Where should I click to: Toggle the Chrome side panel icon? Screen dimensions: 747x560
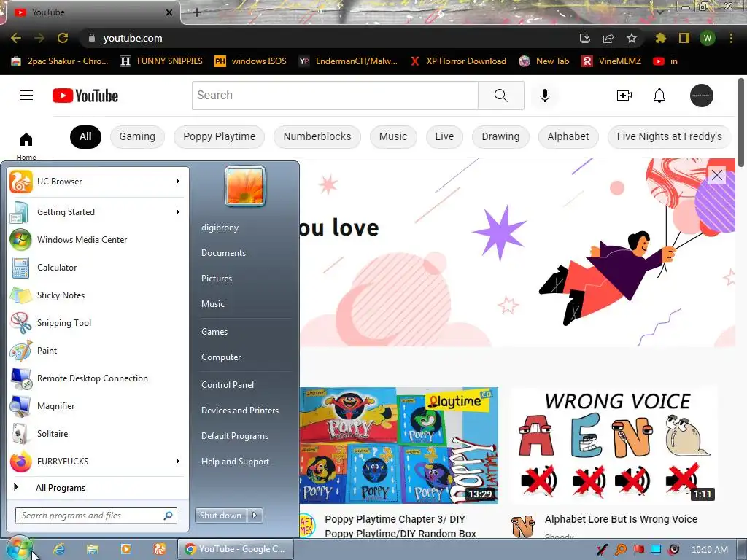click(684, 38)
